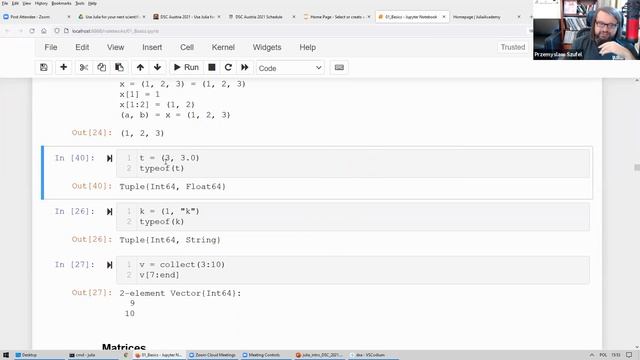Run cell In [26] with its play icon
Screen dimensions: 640x360
click(109, 211)
